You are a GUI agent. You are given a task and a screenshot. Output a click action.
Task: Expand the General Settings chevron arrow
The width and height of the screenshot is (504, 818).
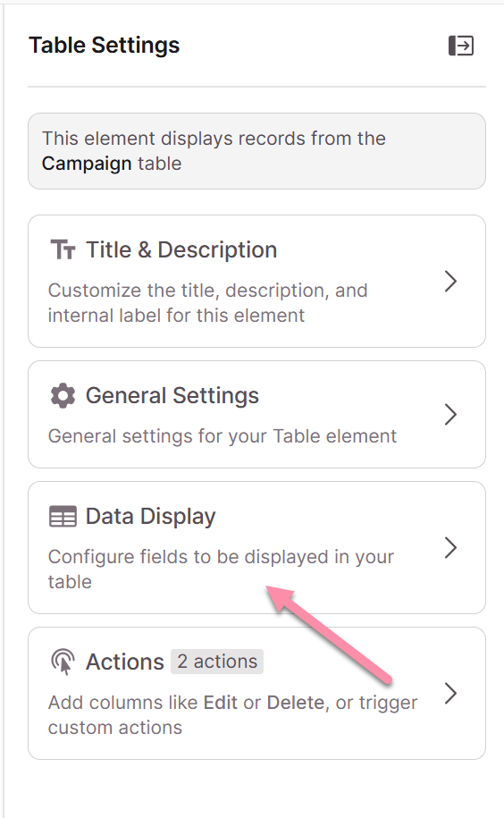click(x=451, y=415)
